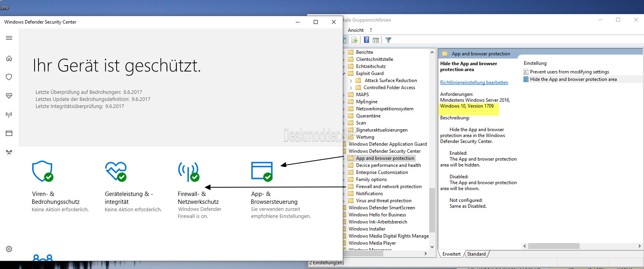Viewport: 644px width, 269px height.
Task: Open App- & Browsersteuerung tile title
Action: [274, 198]
